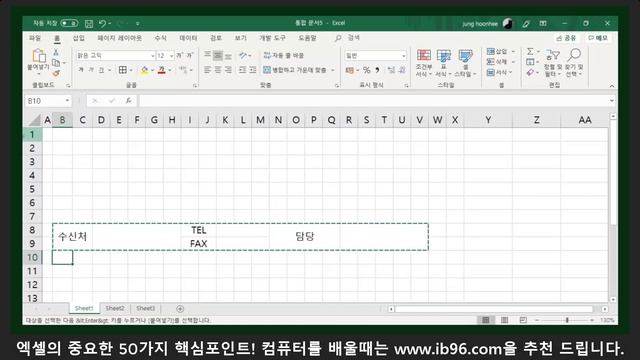
Task: Open Conditional Formatting (조건부 서식)
Action: 424,63
